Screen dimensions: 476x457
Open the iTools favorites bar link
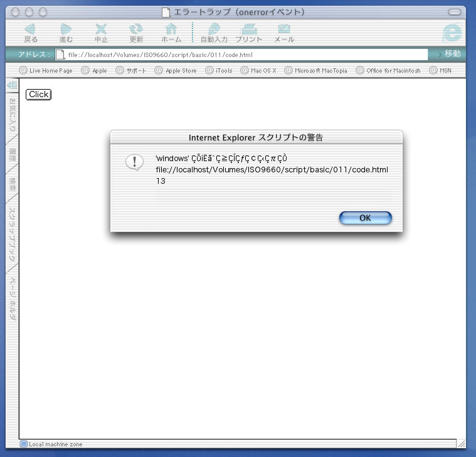coord(219,70)
